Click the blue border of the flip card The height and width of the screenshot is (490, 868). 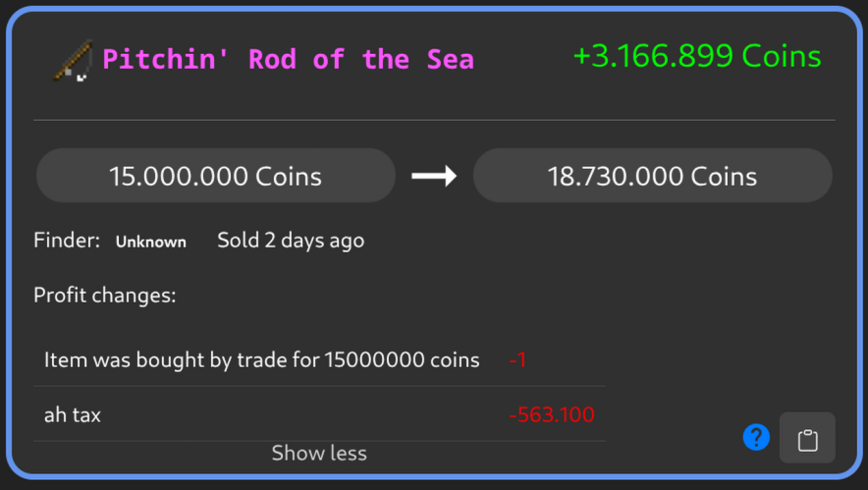click(x=434, y=9)
